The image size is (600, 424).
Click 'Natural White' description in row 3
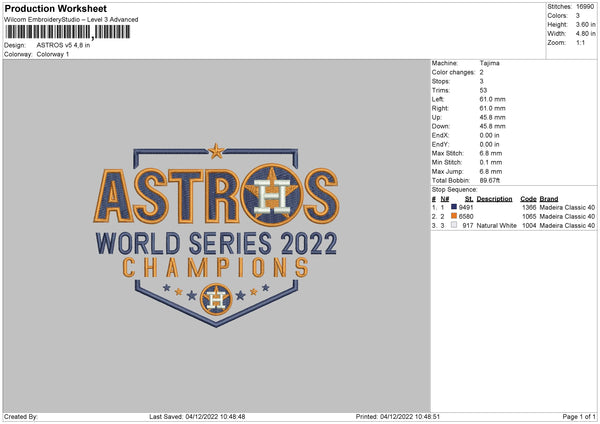497,226
